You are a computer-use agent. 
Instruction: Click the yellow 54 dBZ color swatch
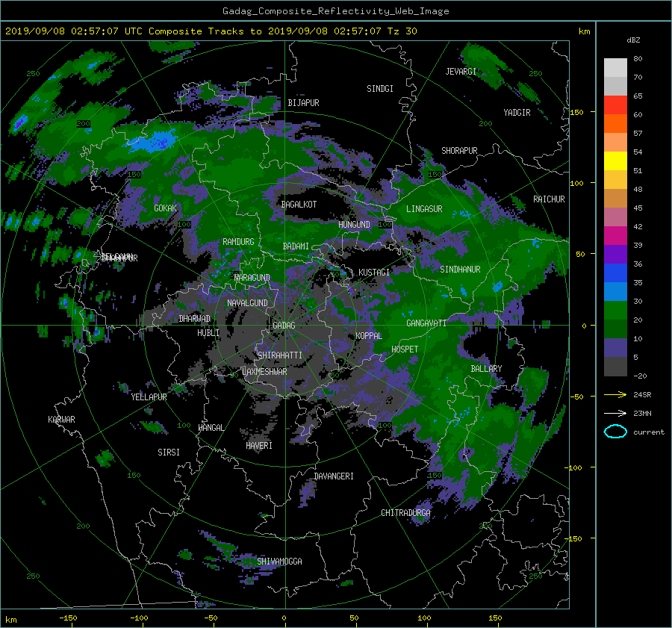[615, 161]
